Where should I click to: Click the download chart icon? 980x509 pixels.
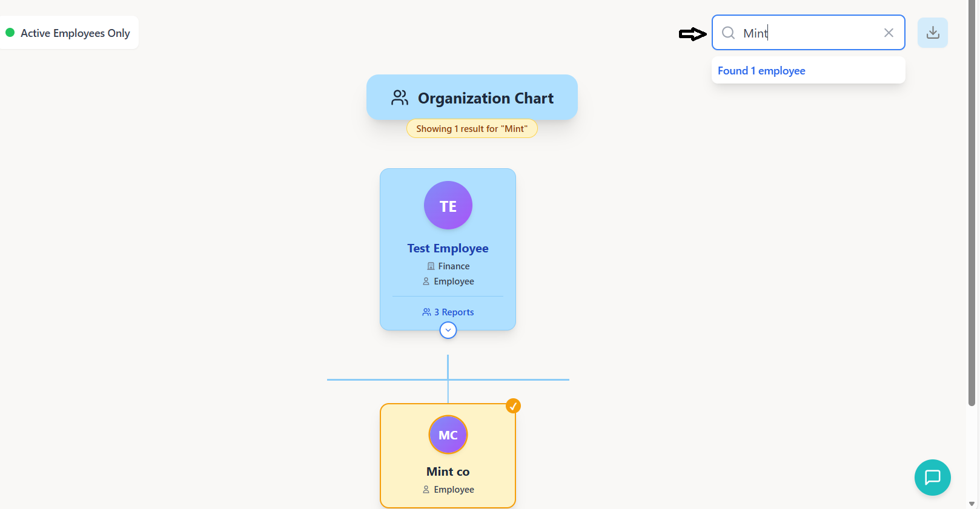coord(933,33)
